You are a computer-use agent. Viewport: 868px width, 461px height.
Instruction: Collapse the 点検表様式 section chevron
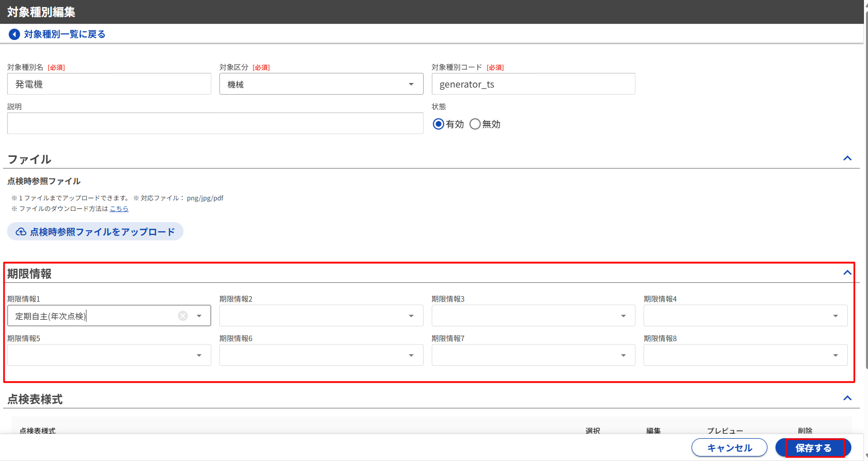847,398
